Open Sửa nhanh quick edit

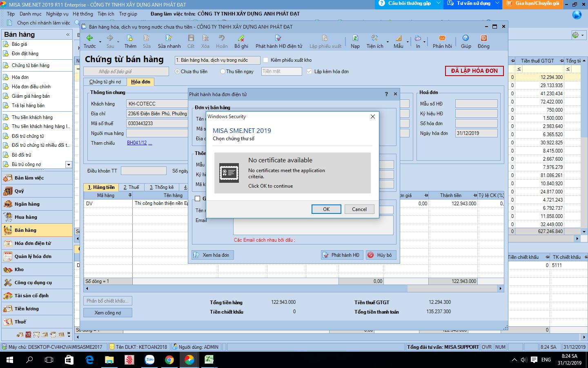tap(169, 41)
